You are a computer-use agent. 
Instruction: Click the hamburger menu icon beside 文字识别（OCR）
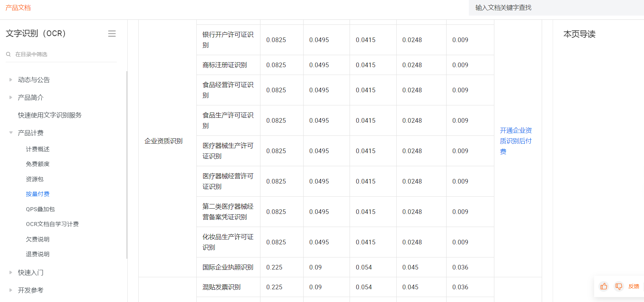point(112,34)
